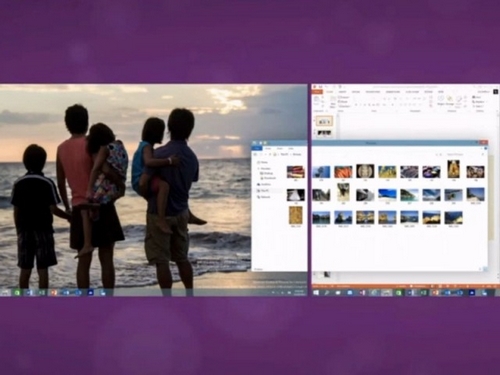Screen dimensions: 500x375
Task: Switch to the Insert tab in PowerPoint
Action: pyautogui.click(x=342, y=92)
